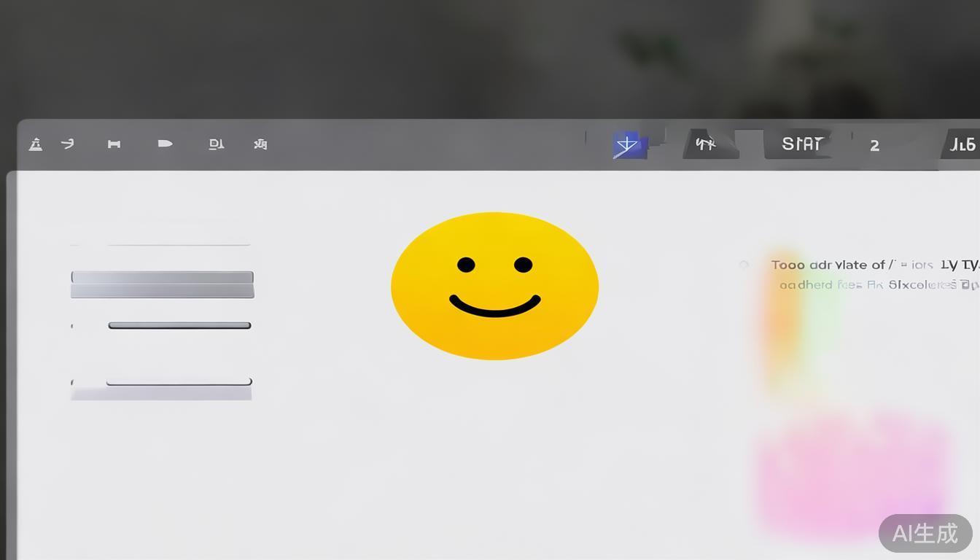980x560 pixels.
Task: Click the bottom outlined field in left panel
Action: [x=179, y=382]
